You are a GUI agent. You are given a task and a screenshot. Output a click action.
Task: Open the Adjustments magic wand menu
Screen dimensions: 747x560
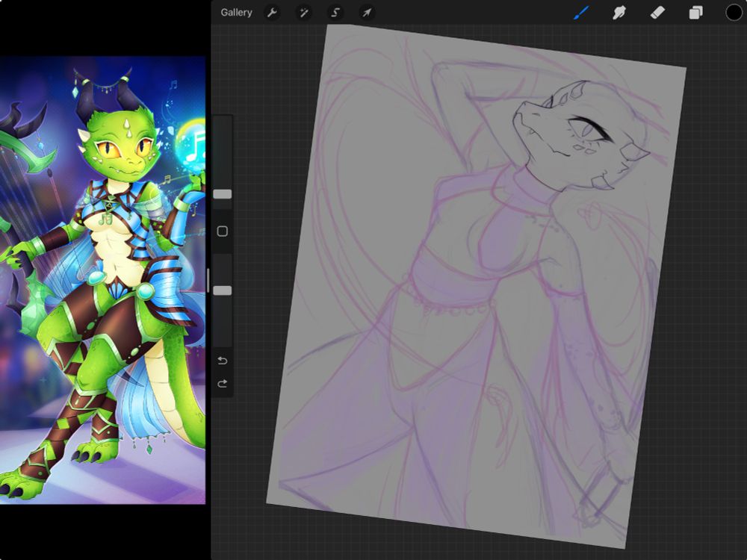(303, 13)
